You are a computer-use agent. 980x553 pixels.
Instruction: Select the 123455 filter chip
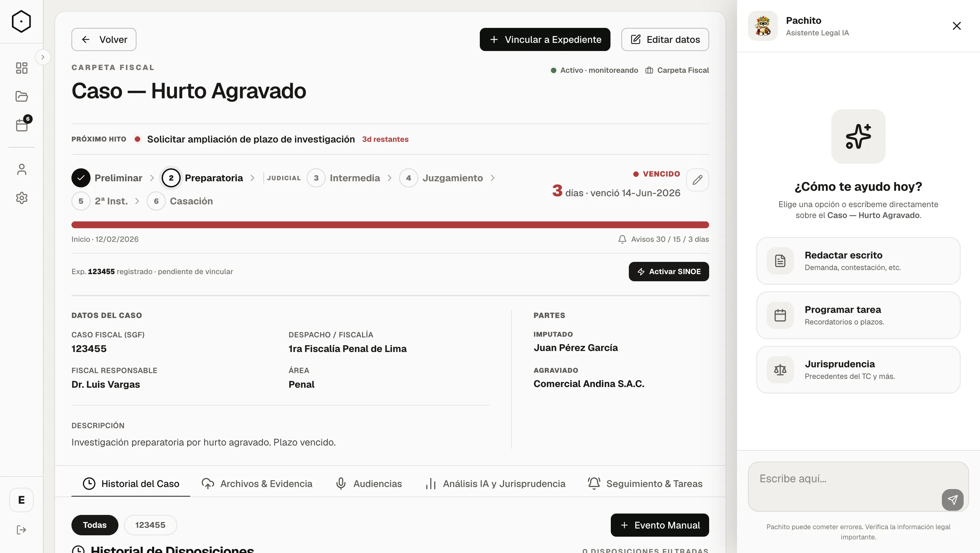150,525
